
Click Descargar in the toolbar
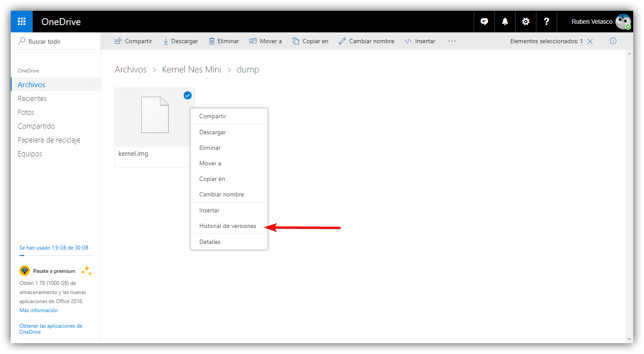[x=180, y=41]
